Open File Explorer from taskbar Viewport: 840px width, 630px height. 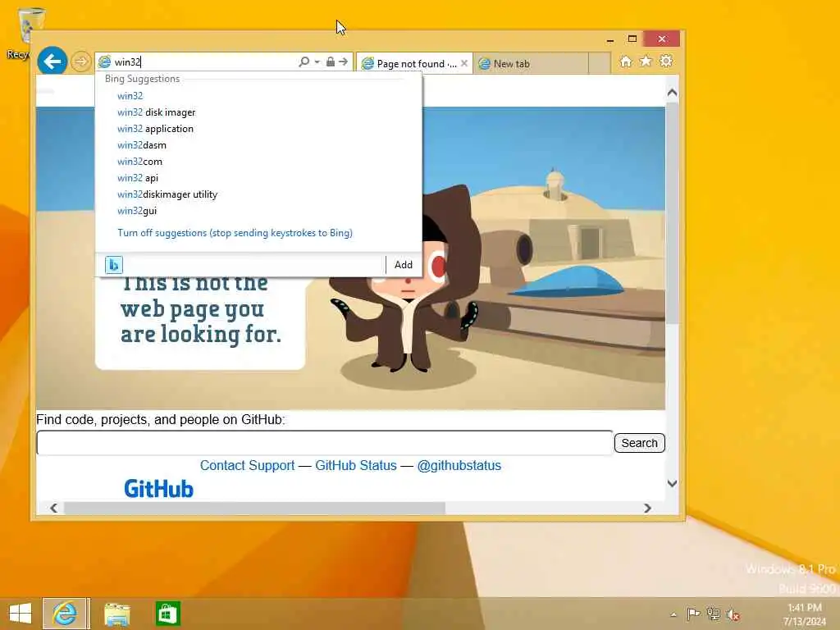click(x=116, y=614)
